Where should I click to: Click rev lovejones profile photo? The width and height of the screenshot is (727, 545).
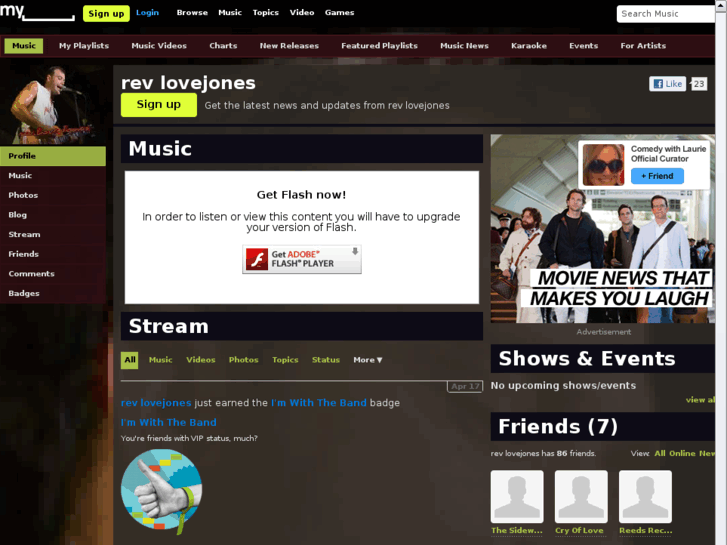[x=53, y=105]
